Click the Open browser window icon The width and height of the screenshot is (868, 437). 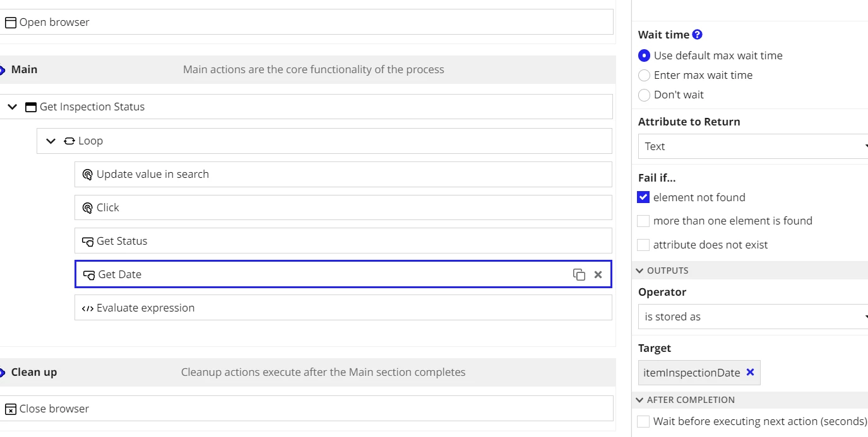[x=11, y=23]
